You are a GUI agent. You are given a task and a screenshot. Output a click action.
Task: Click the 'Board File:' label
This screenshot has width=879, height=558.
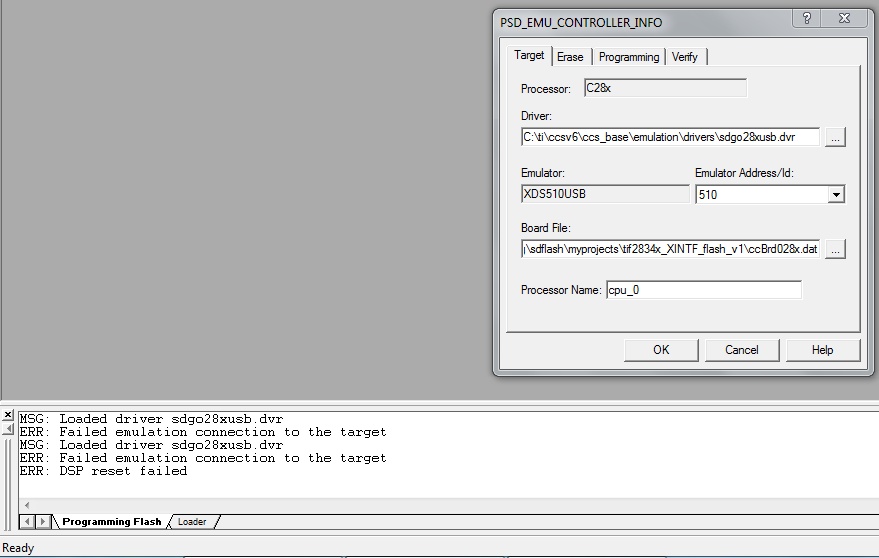coord(545,228)
